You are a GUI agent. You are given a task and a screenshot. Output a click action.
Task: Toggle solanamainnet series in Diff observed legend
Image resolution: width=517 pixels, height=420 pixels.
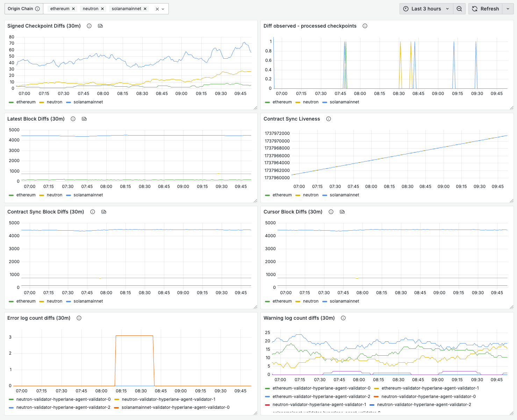(344, 102)
